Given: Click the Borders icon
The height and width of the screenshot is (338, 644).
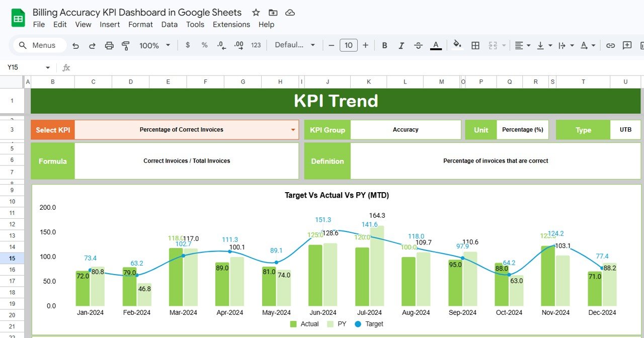Looking at the screenshot, I should click(x=475, y=45).
